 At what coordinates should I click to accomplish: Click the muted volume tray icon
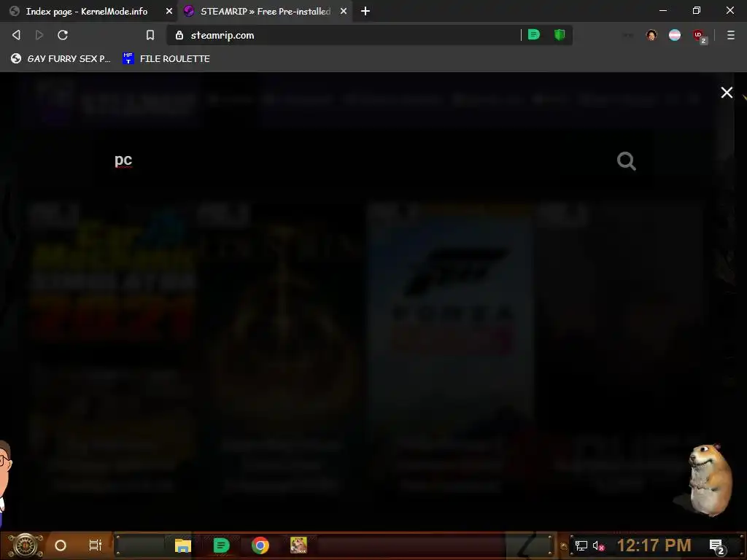tap(598, 545)
